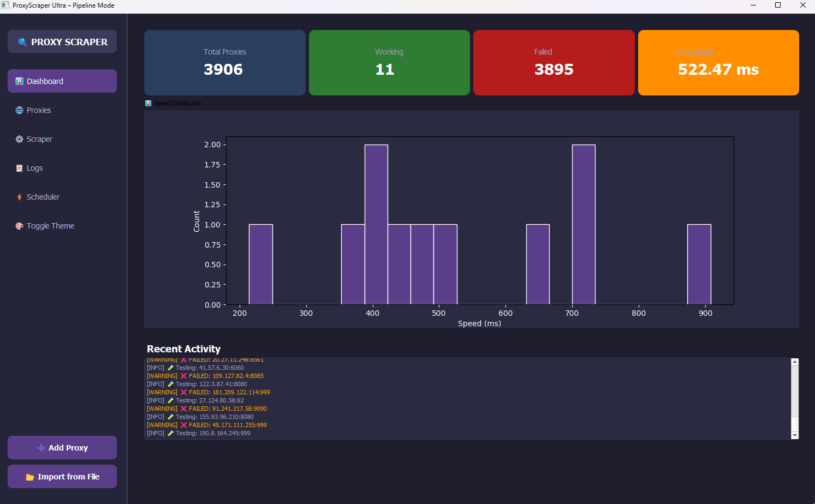Click the ProxyScraper Ultra app icon in title bar
Viewport: 815px width, 504px height.
click(5, 5)
